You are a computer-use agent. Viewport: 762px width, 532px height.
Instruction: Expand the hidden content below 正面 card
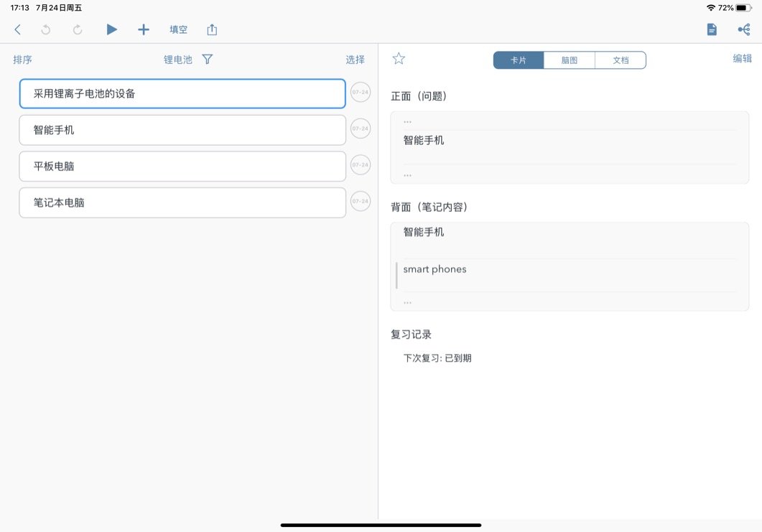tap(407, 174)
